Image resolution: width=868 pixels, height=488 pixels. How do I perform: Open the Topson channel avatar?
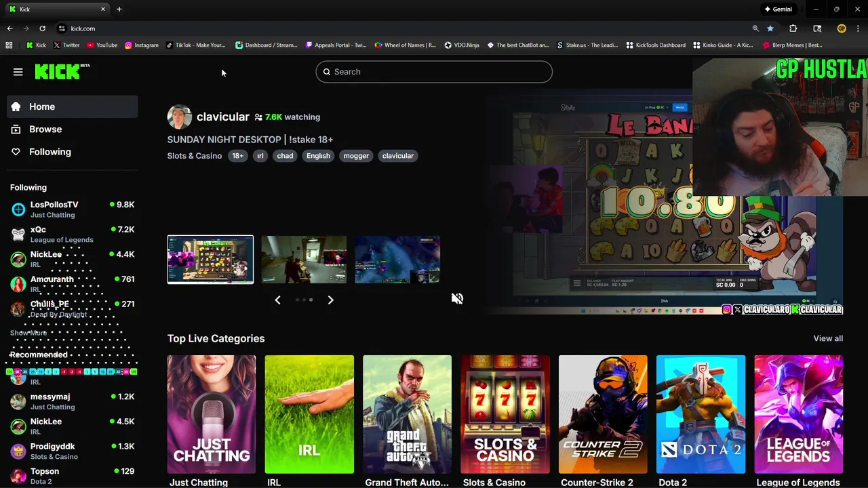(x=18, y=476)
